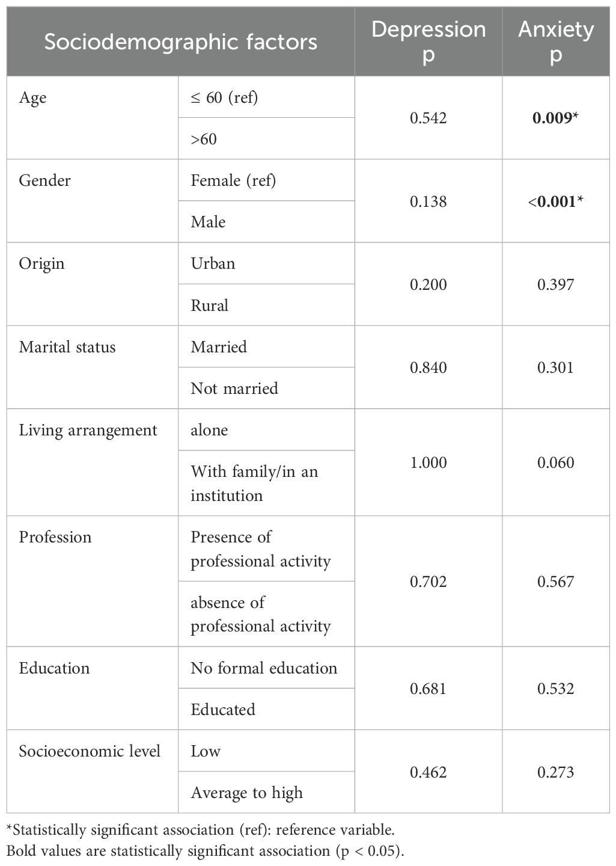Viewport: 616px width, 866px height.
Task: Select the Female (ref) cell
Action: pyautogui.click(x=233, y=180)
